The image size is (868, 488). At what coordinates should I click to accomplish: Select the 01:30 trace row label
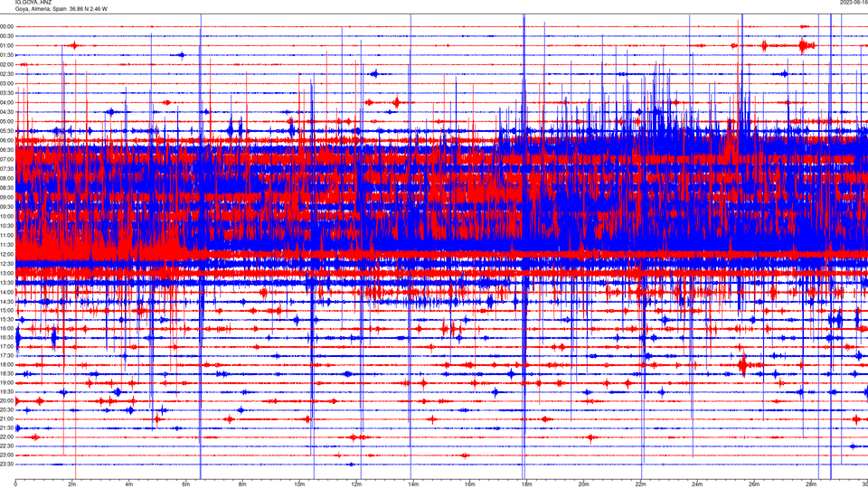coord(6,55)
